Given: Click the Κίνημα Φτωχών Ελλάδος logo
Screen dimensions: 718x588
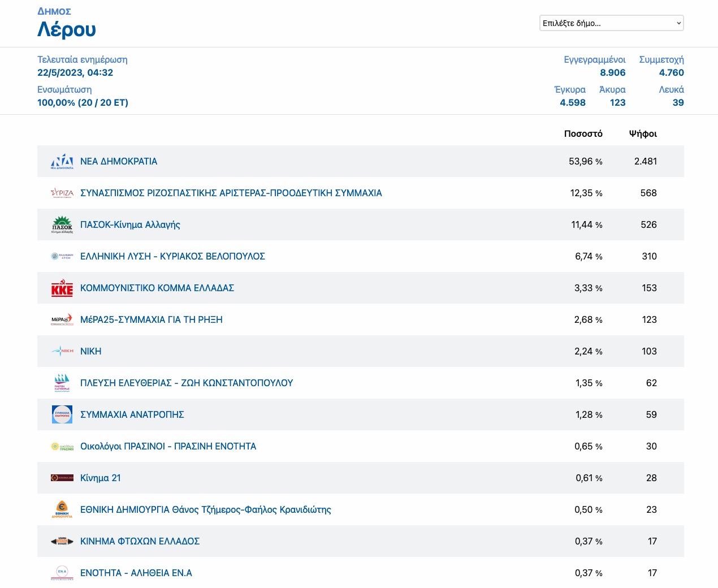Looking at the screenshot, I should [62, 541].
